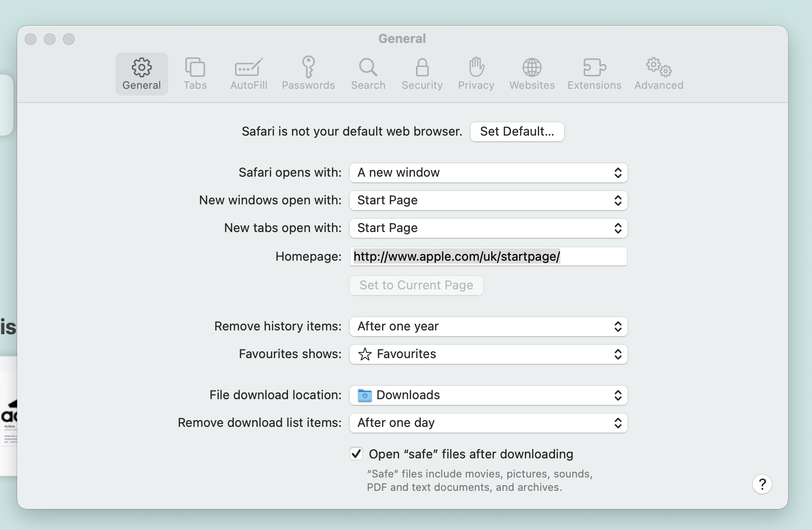The image size is (812, 530).
Task: Open the Passwords key icon
Action: 308,67
